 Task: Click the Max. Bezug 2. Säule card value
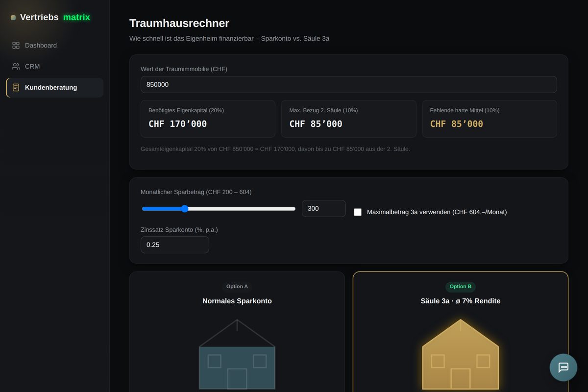[x=316, y=124]
